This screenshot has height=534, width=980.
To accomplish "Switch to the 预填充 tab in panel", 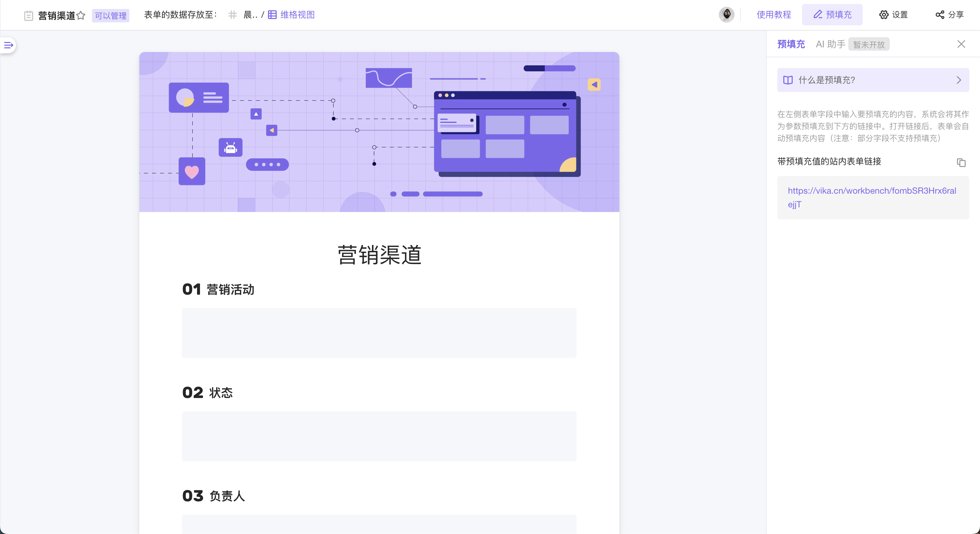I will point(791,44).
